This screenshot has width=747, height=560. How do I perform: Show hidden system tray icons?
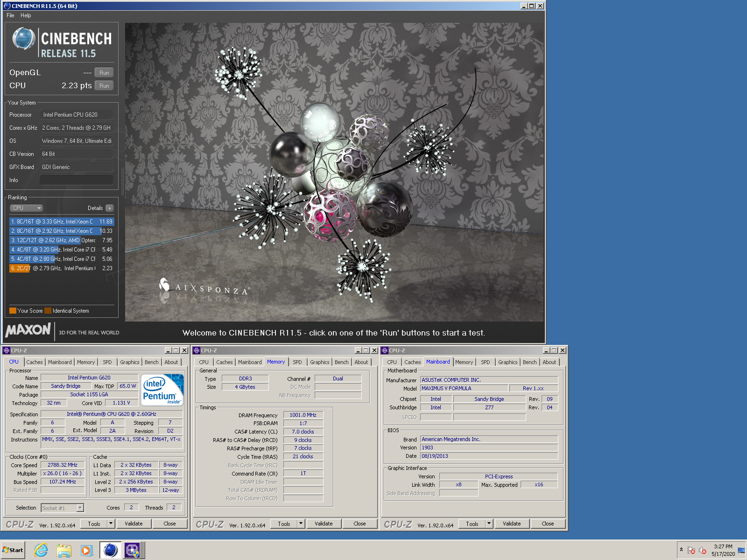(x=681, y=550)
